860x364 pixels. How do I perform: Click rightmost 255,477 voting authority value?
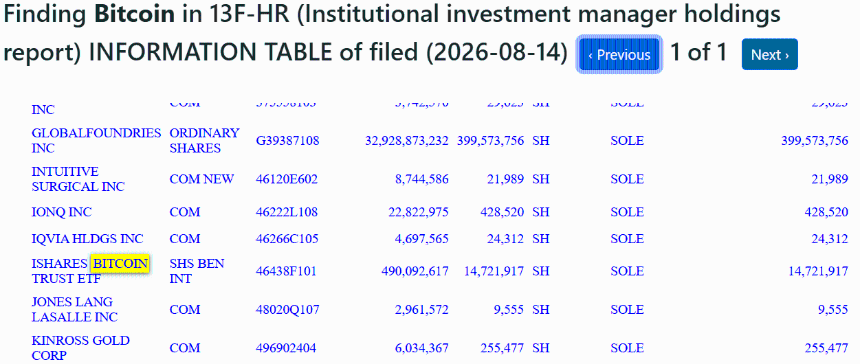(x=828, y=348)
